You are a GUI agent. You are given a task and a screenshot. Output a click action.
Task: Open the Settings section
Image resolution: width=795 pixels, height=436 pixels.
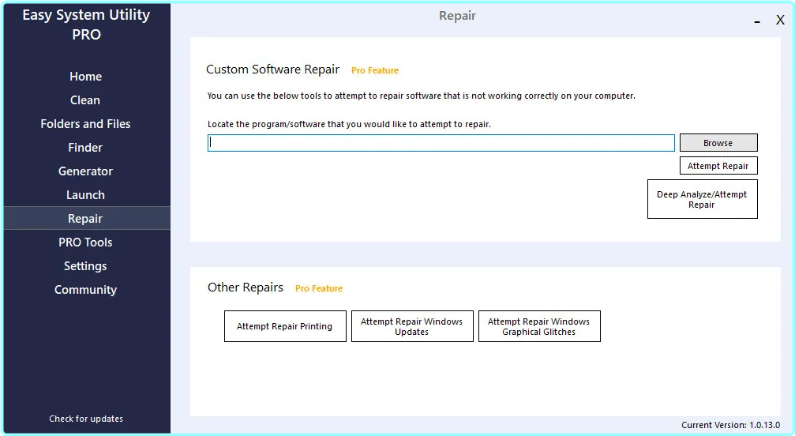[86, 266]
